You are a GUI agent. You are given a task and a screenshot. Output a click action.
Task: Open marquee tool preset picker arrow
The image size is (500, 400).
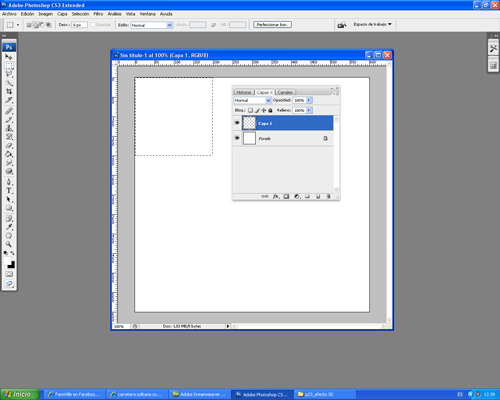click(x=18, y=25)
